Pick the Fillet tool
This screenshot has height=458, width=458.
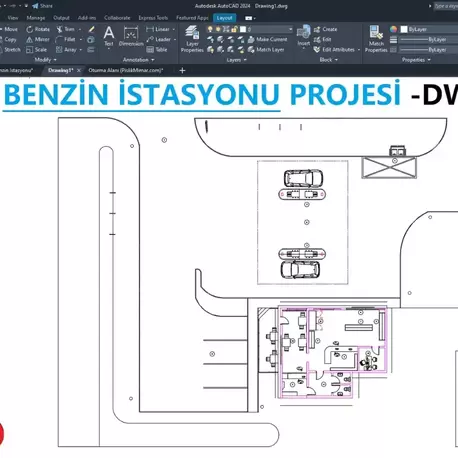tap(66, 39)
